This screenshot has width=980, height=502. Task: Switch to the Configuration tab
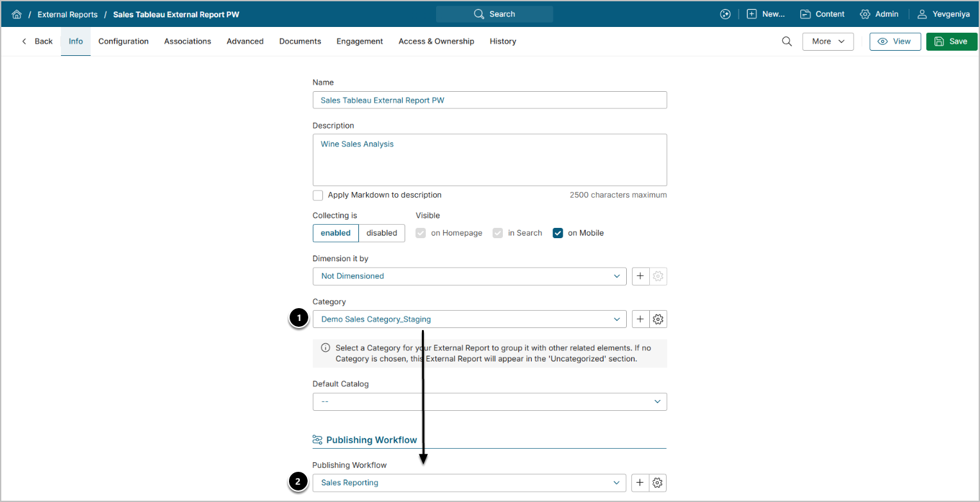(123, 41)
